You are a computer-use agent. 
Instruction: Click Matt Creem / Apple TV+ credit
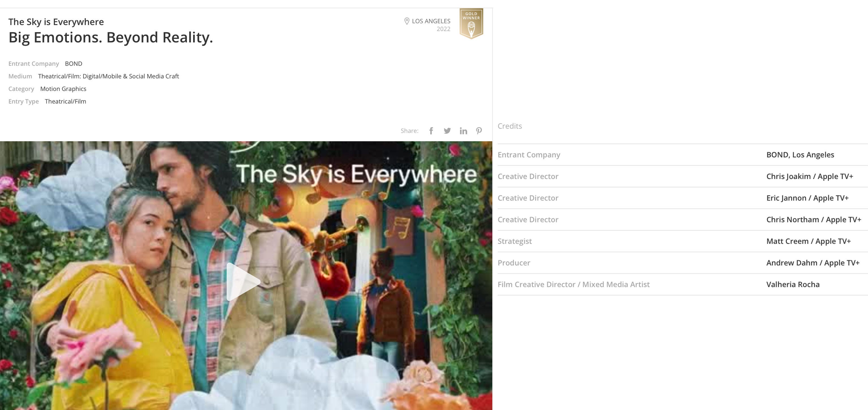(808, 241)
